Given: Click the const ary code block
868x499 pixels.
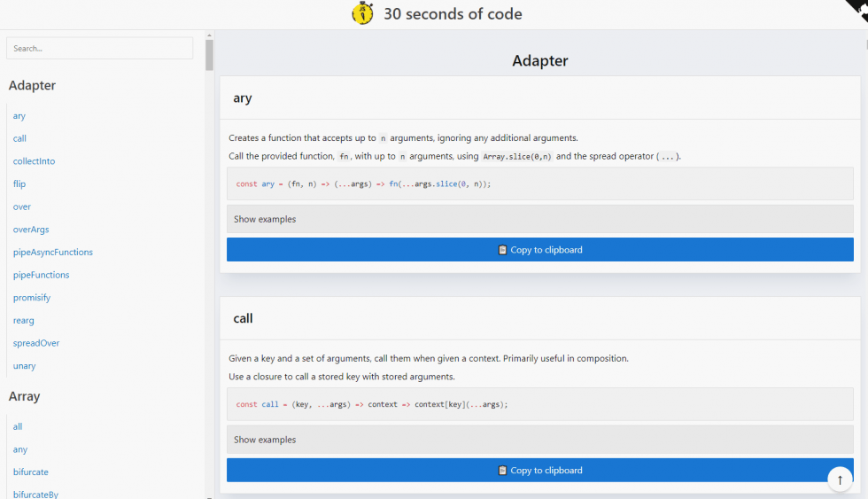Looking at the screenshot, I should pyautogui.click(x=539, y=183).
